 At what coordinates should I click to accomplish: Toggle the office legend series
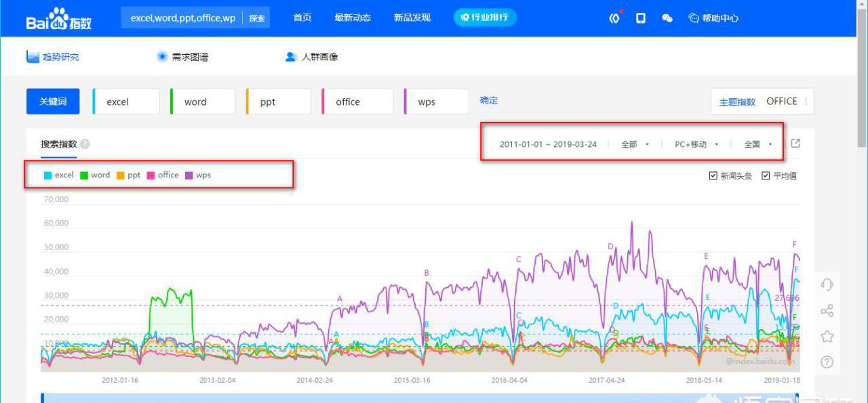pos(163,175)
